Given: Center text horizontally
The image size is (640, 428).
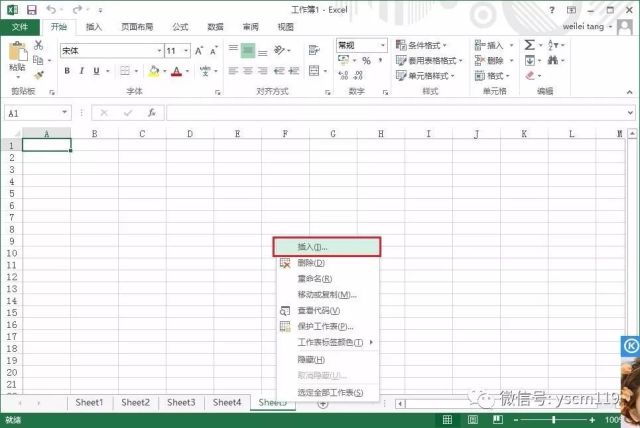Looking at the screenshot, I should click(x=248, y=71).
